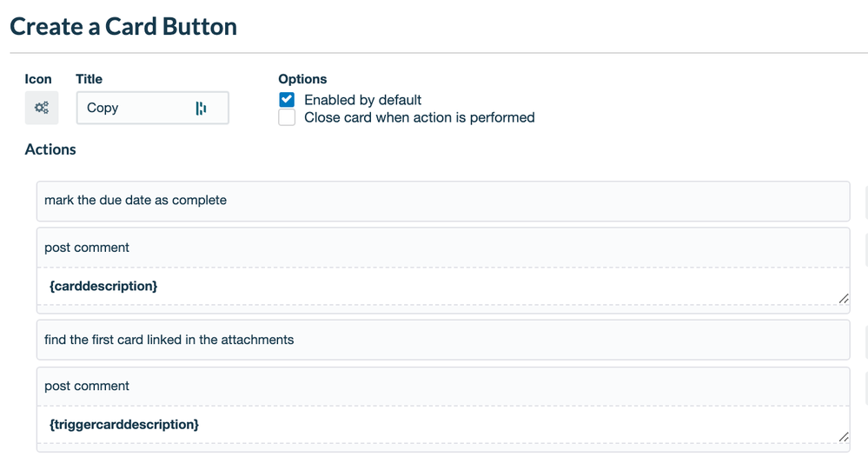
Task: Click into the {carddescription} comment text area
Action: coord(434,286)
